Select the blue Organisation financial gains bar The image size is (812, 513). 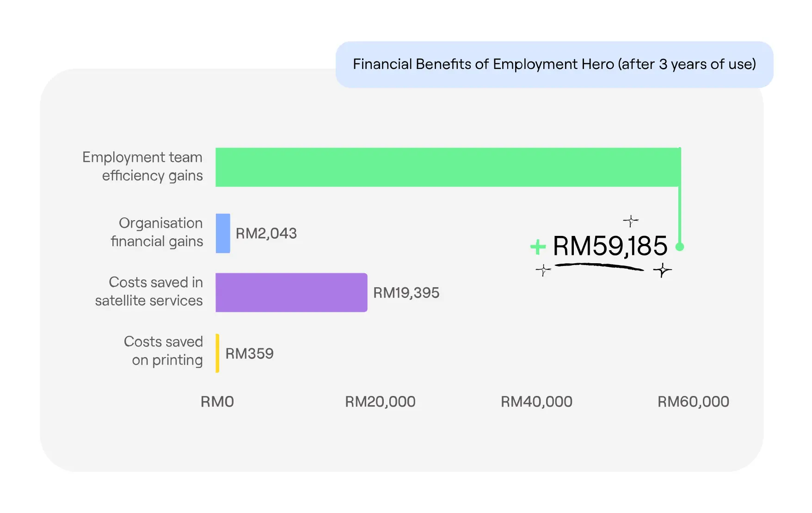223,233
